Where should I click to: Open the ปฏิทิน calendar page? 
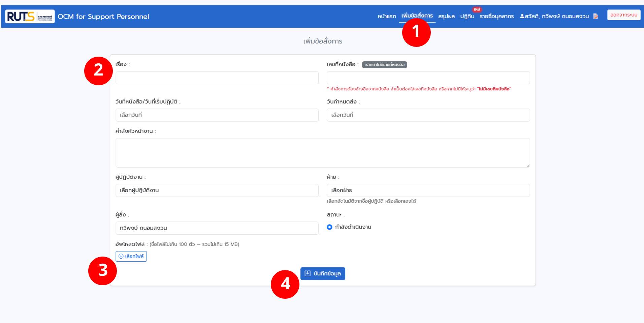coord(467,16)
